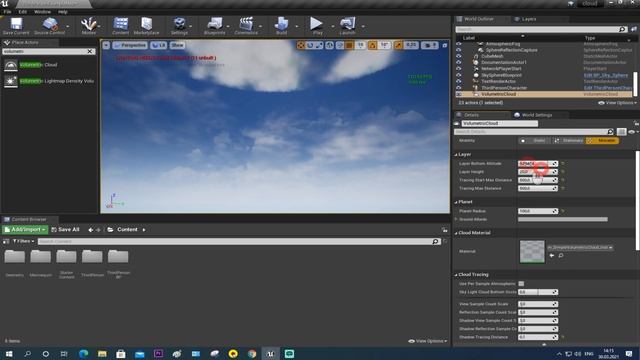Image resolution: width=640 pixels, height=360 pixels.
Task: Set Mobility to Stationary
Action: pos(568,140)
